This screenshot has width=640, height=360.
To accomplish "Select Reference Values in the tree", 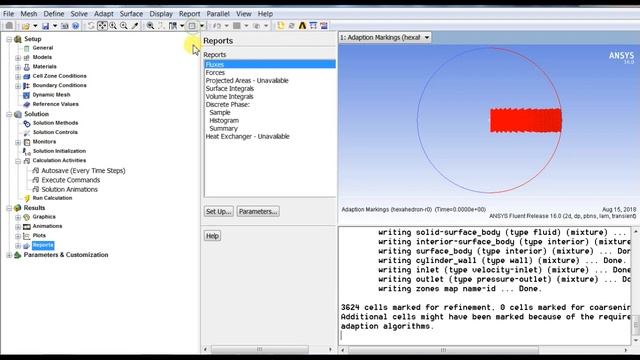I will pyautogui.click(x=56, y=104).
